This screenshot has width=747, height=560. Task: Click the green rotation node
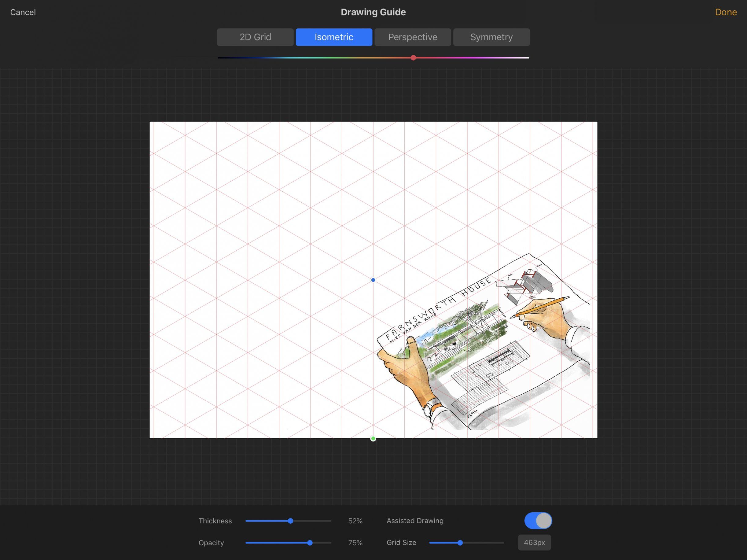click(373, 439)
